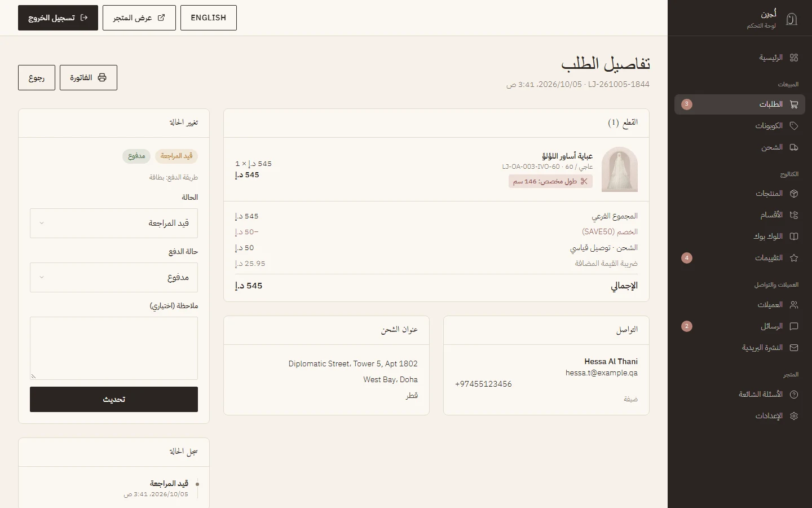The height and width of the screenshot is (508, 812).
Task: Click external link icon on عرض المتجر
Action: pyautogui.click(x=161, y=17)
